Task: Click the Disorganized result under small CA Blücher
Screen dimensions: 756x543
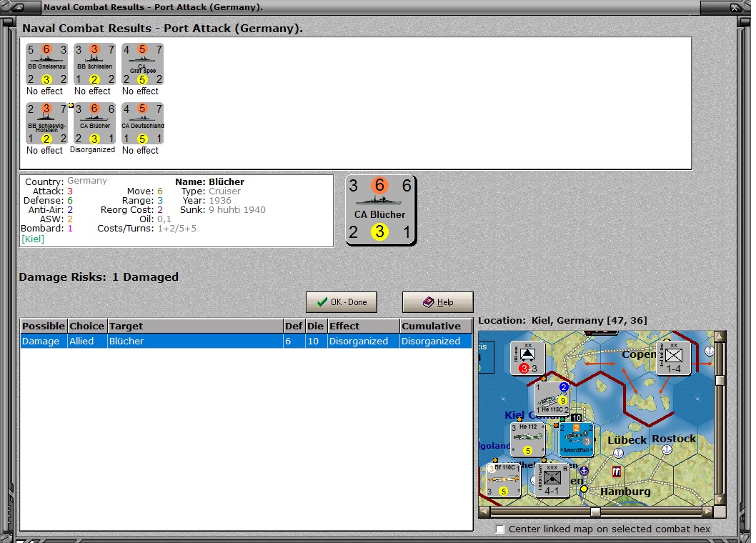Action: [x=93, y=150]
